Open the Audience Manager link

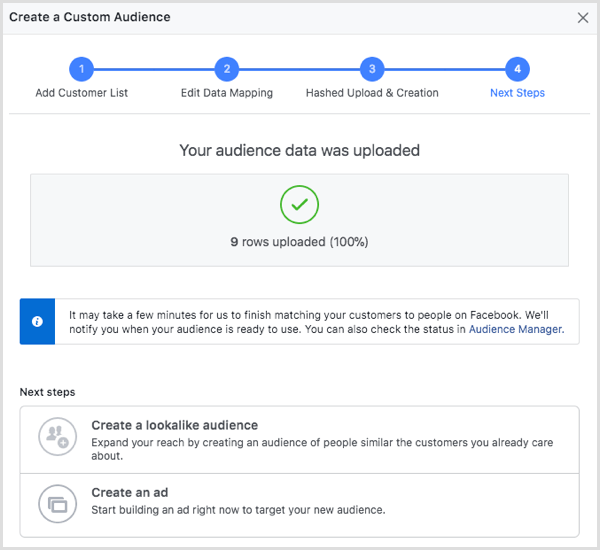516,329
